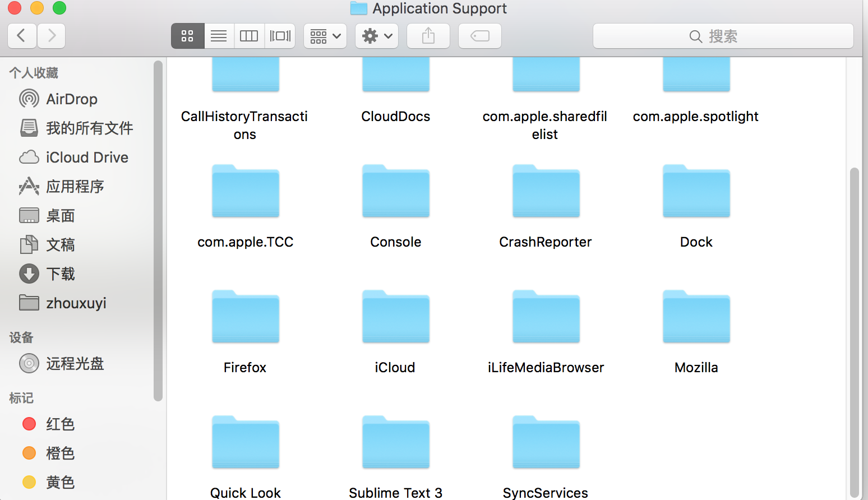Screen dimensions: 868x500
Task: Select the 桌面 sidebar item
Action: coord(60,215)
